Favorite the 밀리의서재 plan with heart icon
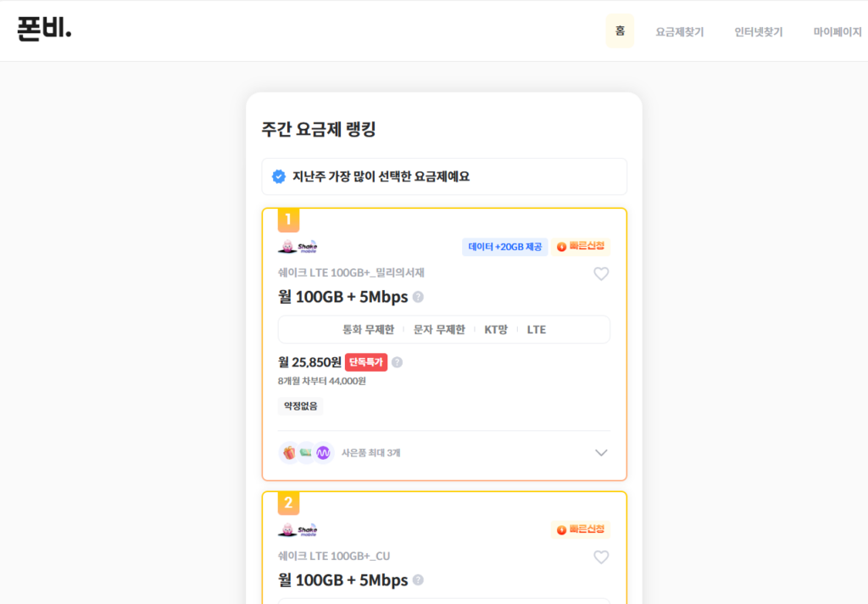The image size is (868, 604). coord(601,274)
